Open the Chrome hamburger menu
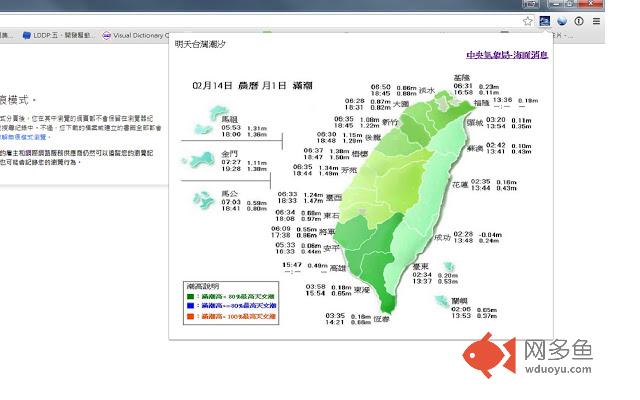Screen dimensions: 640x400 [x=596, y=21]
